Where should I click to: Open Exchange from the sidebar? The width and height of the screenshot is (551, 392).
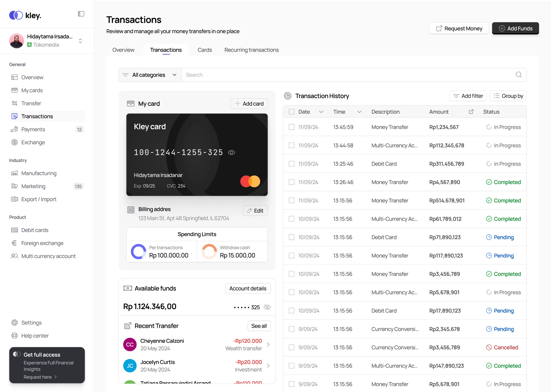pyautogui.click(x=33, y=142)
